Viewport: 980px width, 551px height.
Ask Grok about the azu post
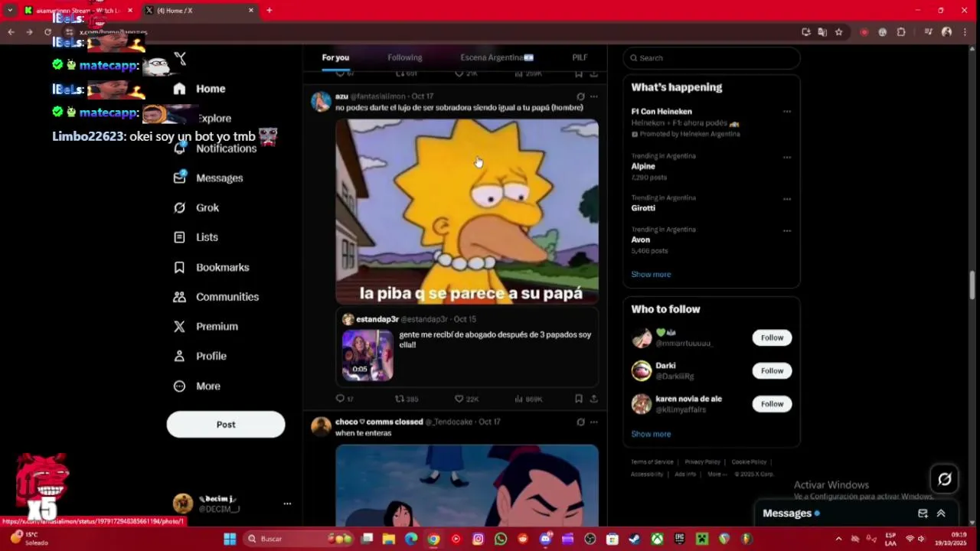[x=580, y=96]
